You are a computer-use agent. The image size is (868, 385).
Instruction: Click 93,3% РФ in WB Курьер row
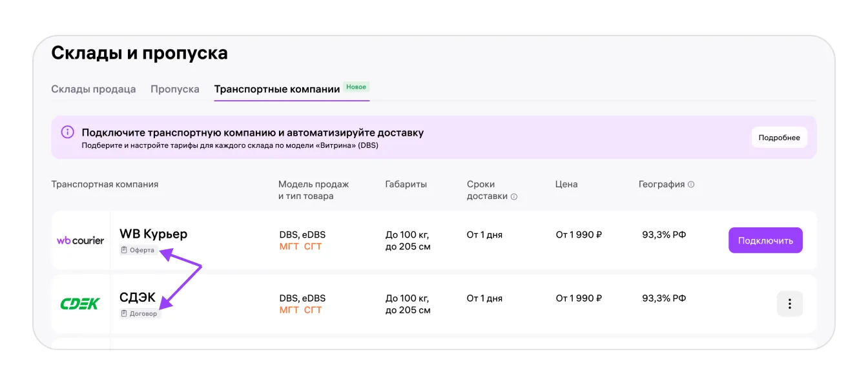tap(664, 234)
